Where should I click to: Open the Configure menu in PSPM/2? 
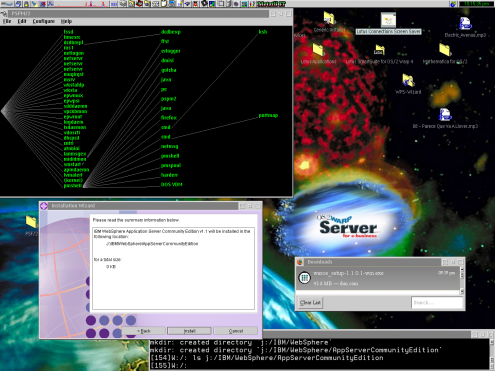click(44, 21)
